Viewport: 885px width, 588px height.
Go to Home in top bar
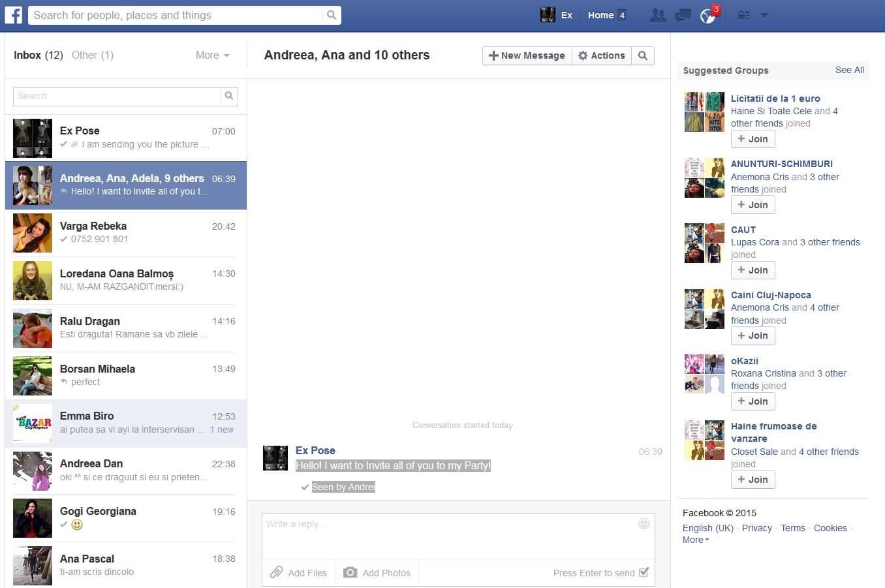pyautogui.click(x=600, y=15)
